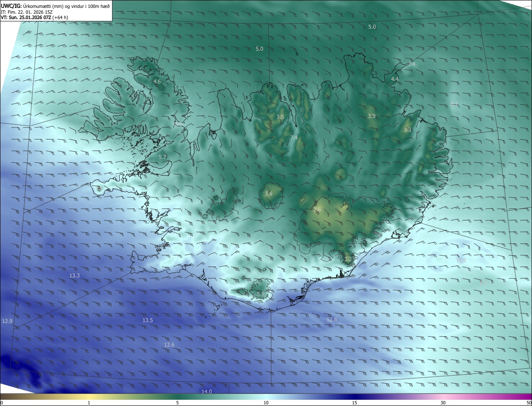This screenshot has width=532, height=406.
Task: Click the UWC/IG Úrkomumætti title line
Action: tap(55, 6)
